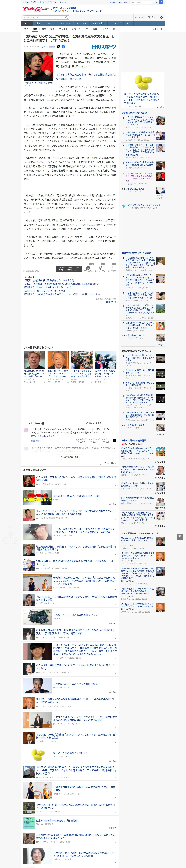
Task: Click the コメントを書く button
Action: (93, 423)
